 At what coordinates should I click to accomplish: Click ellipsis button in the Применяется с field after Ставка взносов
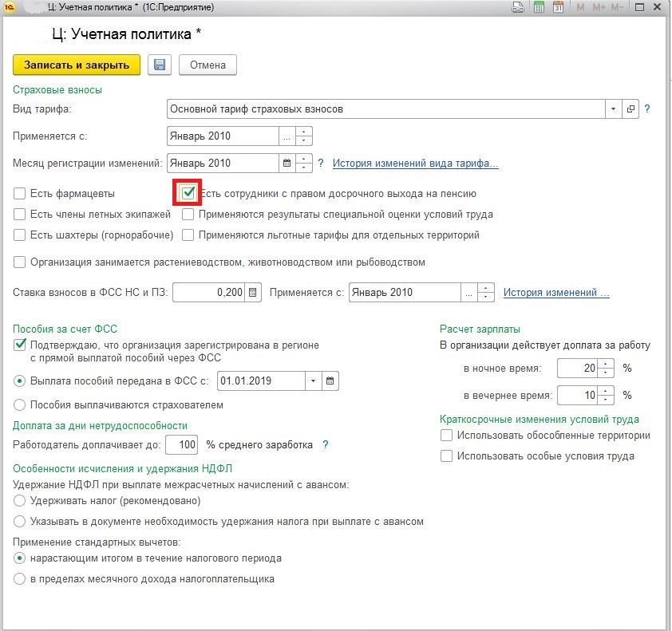468,293
